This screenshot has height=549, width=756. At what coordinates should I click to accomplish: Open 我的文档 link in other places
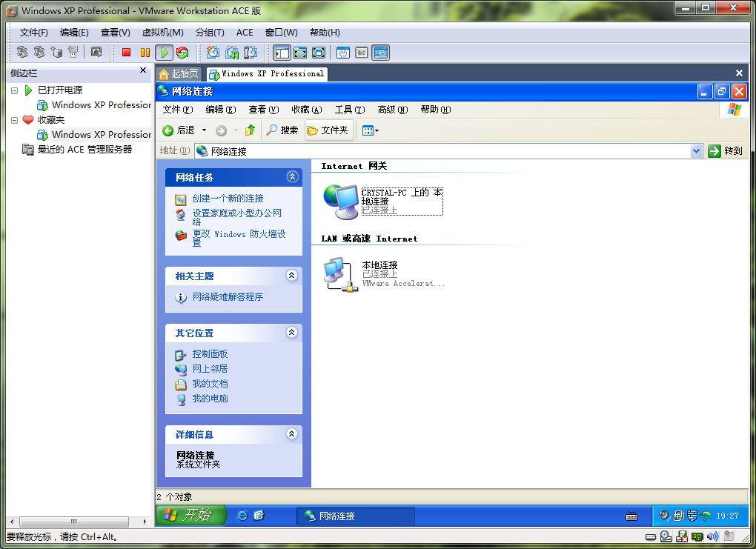click(x=210, y=384)
